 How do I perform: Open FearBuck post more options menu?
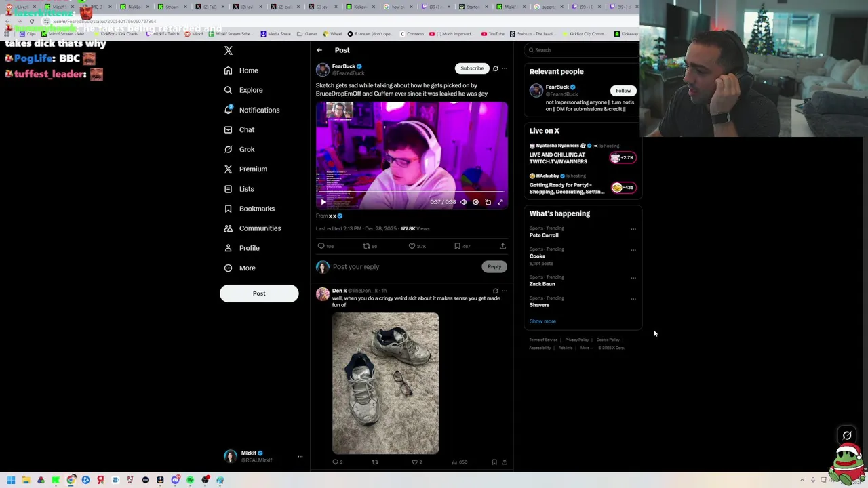coord(505,68)
